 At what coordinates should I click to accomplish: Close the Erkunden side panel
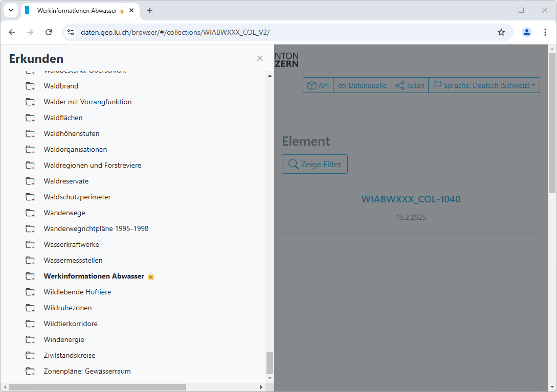coord(260,58)
